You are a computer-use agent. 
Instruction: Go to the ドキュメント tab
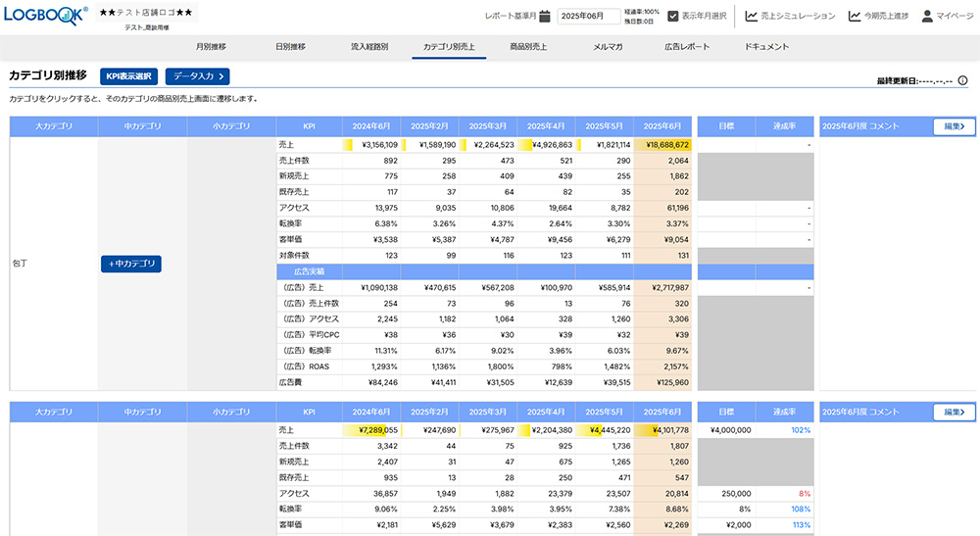767,47
